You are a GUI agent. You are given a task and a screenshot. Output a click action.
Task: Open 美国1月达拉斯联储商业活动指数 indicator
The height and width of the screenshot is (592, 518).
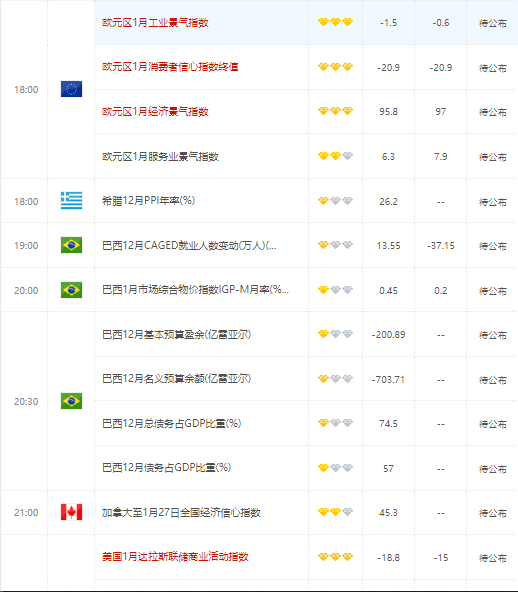[175, 557]
